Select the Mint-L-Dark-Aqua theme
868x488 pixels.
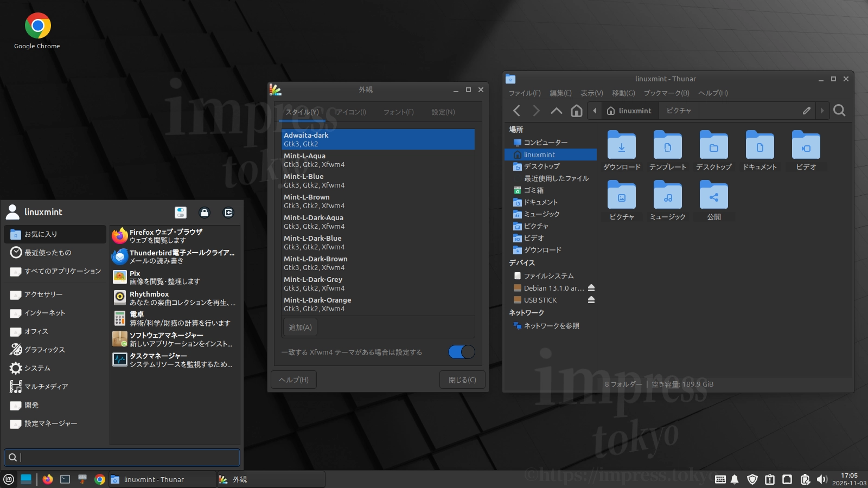(x=378, y=222)
